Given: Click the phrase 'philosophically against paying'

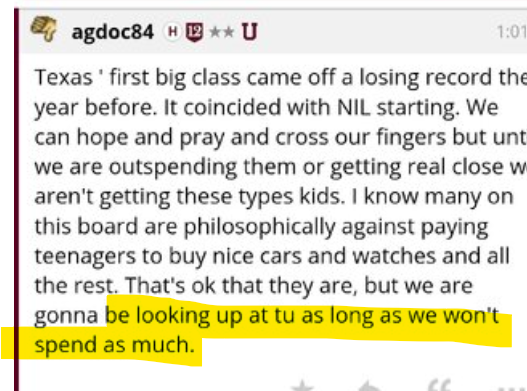Looking at the screenshot, I should [336, 227].
